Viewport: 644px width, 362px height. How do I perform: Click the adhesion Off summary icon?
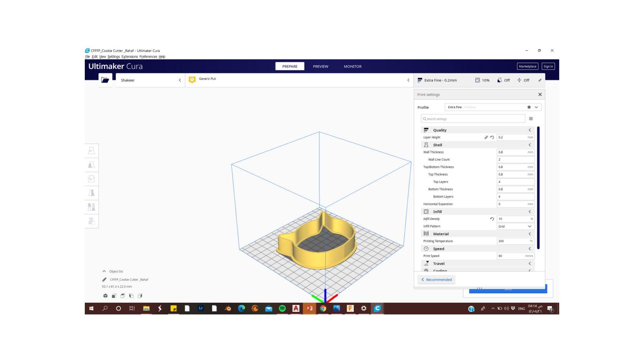pyautogui.click(x=519, y=80)
